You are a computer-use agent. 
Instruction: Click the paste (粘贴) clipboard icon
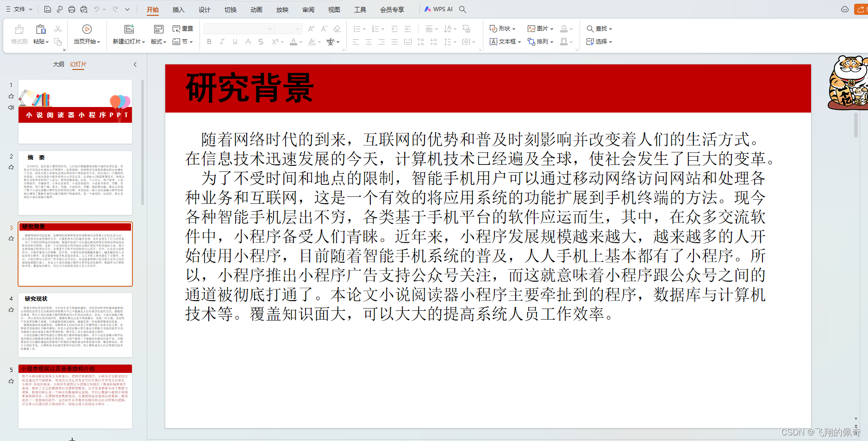[x=41, y=30]
